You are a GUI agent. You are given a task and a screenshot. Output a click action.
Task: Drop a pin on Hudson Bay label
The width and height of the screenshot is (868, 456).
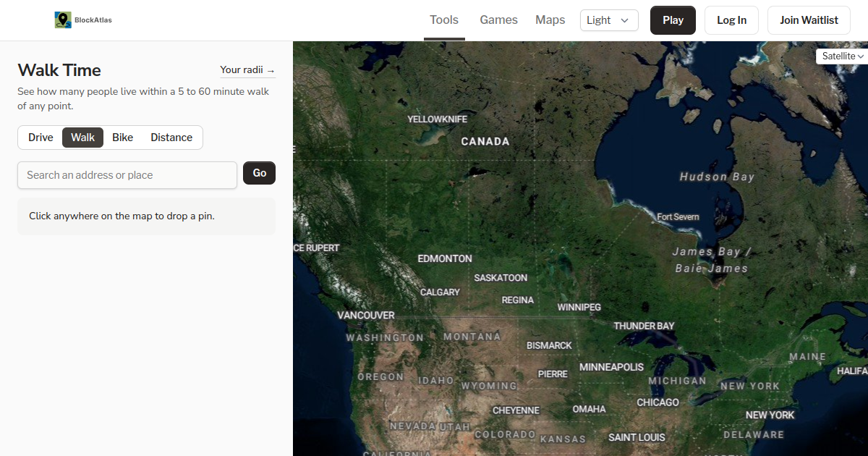[717, 177]
